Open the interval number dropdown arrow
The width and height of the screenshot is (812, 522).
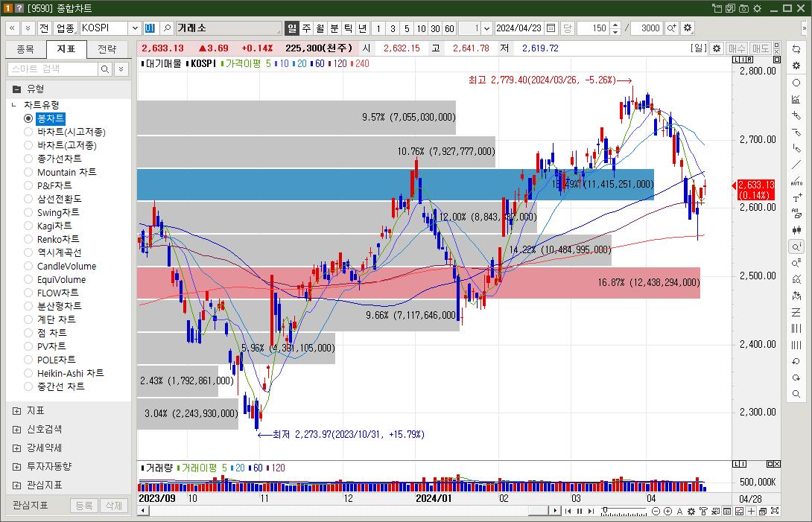pos(486,28)
